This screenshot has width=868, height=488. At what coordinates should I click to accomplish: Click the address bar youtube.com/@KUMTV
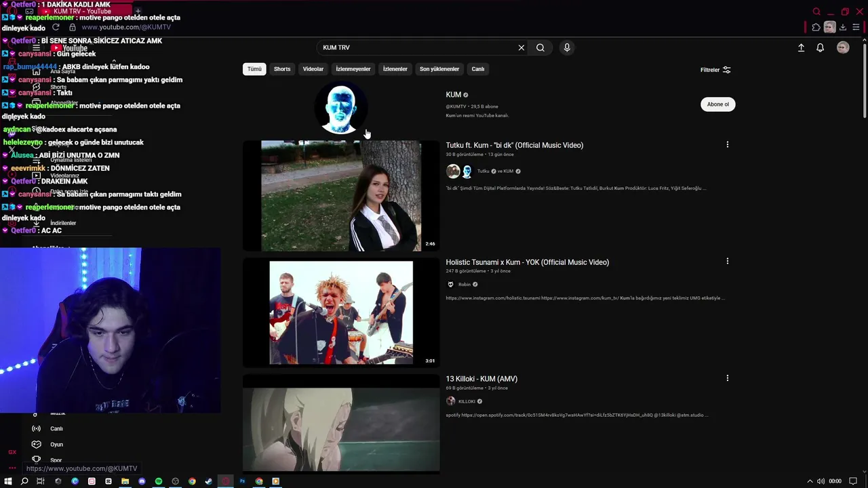(126, 27)
